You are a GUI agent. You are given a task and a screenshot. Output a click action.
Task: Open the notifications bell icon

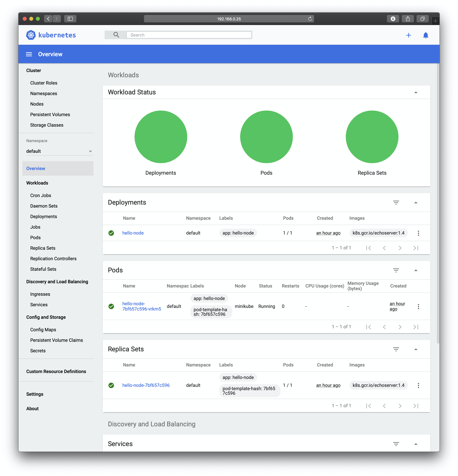pos(425,35)
